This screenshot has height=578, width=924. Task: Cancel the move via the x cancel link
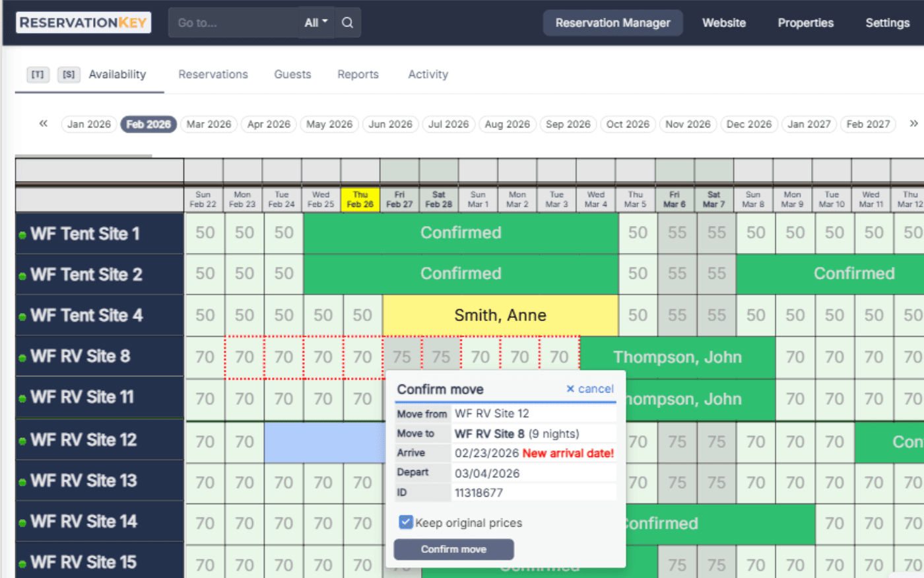589,389
